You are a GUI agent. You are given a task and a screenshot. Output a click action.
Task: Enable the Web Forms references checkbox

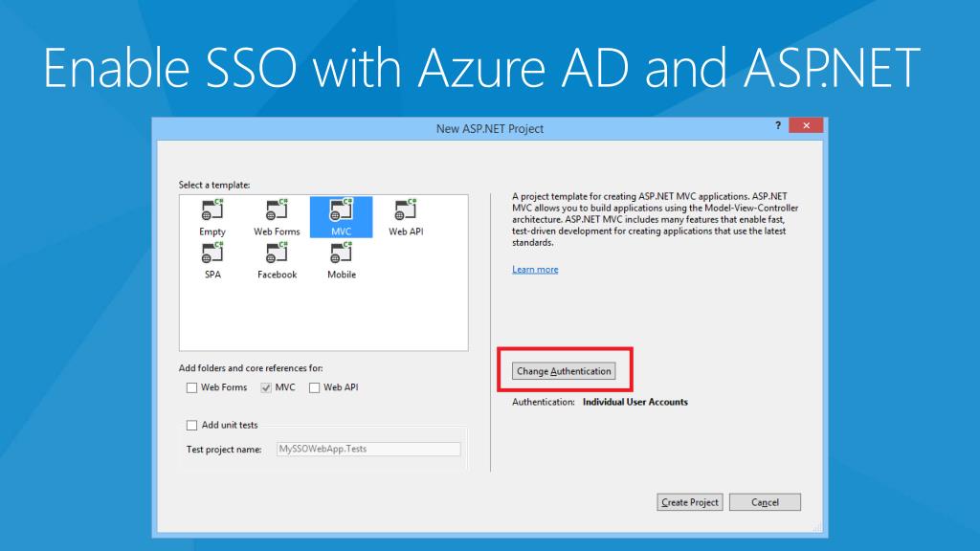[x=191, y=388]
